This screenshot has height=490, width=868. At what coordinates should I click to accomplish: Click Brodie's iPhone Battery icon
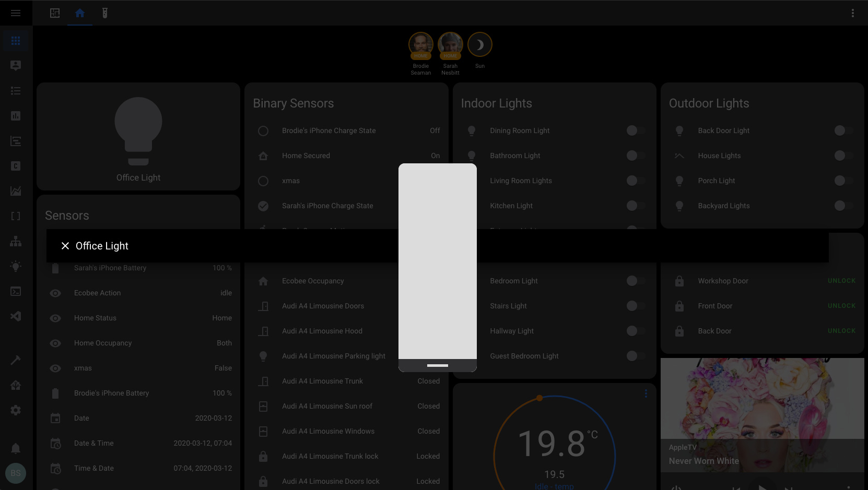[x=55, y=393]
